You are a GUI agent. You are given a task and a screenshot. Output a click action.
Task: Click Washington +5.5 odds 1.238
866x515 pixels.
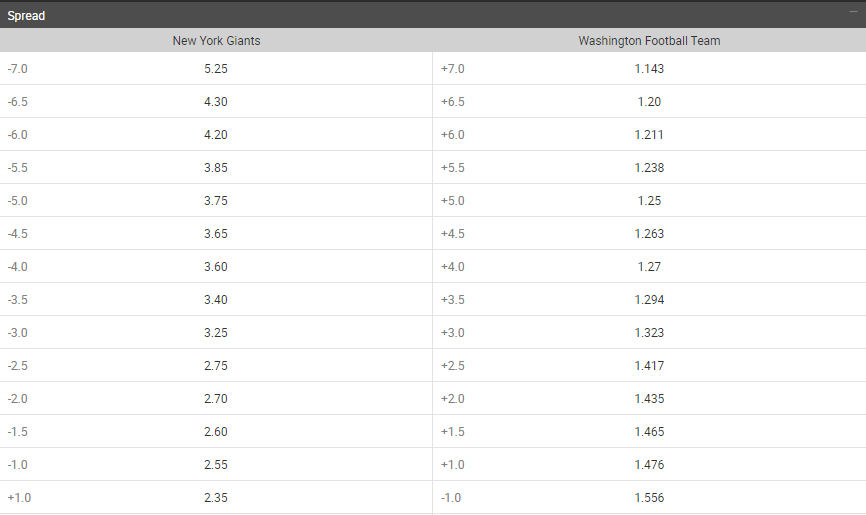coord(650,167)
